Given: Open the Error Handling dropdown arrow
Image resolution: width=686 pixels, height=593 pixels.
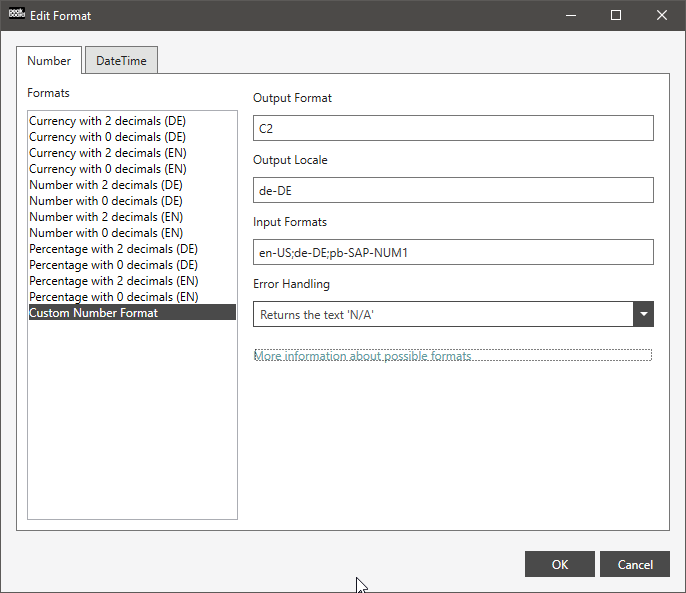Looking at the screenshot, I should 643,314.
